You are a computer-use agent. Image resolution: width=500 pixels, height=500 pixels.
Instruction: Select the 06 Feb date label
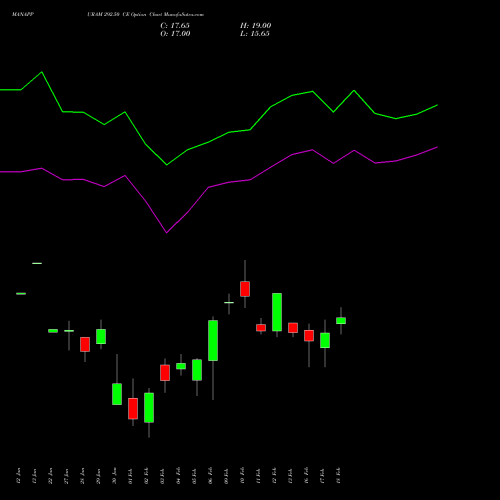click(x=210, y=476)
